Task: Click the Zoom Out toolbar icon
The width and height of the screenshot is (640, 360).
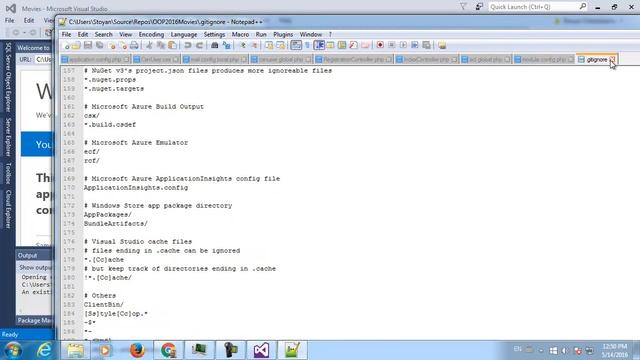Action: coord(254,45)
